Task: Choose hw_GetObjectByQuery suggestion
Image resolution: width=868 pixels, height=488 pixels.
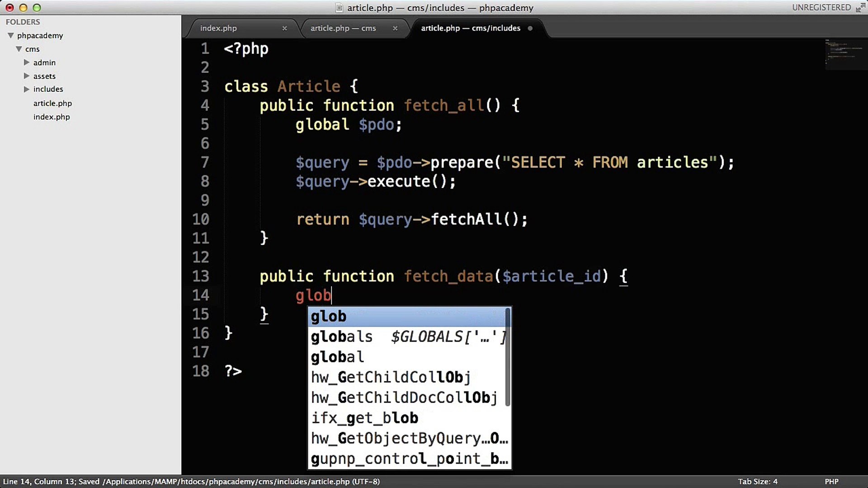Action: 409,438
